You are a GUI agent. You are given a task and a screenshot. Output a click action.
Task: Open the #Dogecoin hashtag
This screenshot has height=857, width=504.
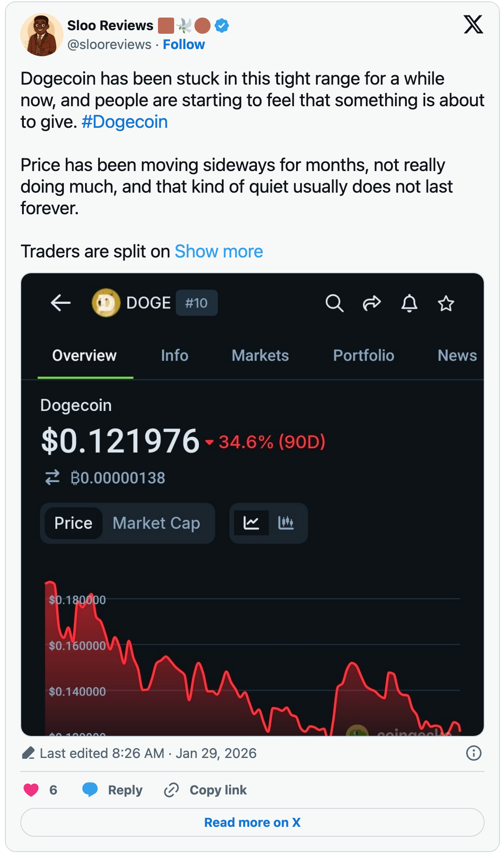tap(125, 122)
